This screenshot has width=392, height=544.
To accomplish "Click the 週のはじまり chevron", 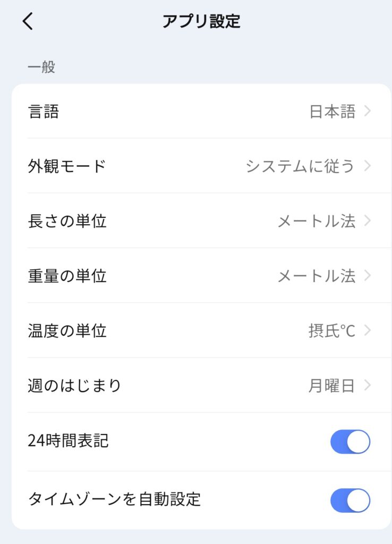I will (368, 385).
